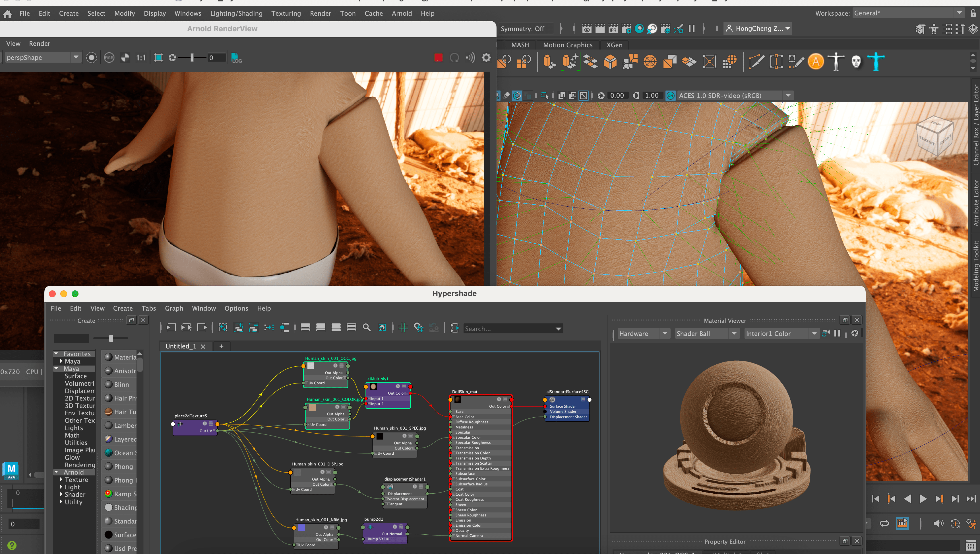Viewport: 980px width, 554px height.
Task: Open the Shader Ball geometry dropdown
Action: 734,333
